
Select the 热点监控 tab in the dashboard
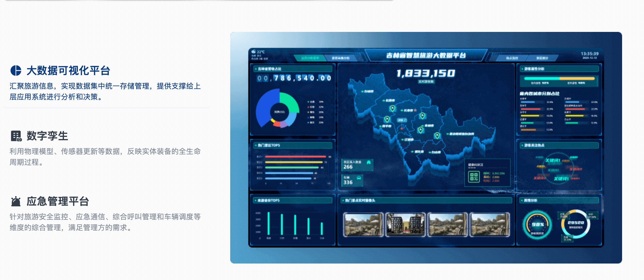pos(512,58)
